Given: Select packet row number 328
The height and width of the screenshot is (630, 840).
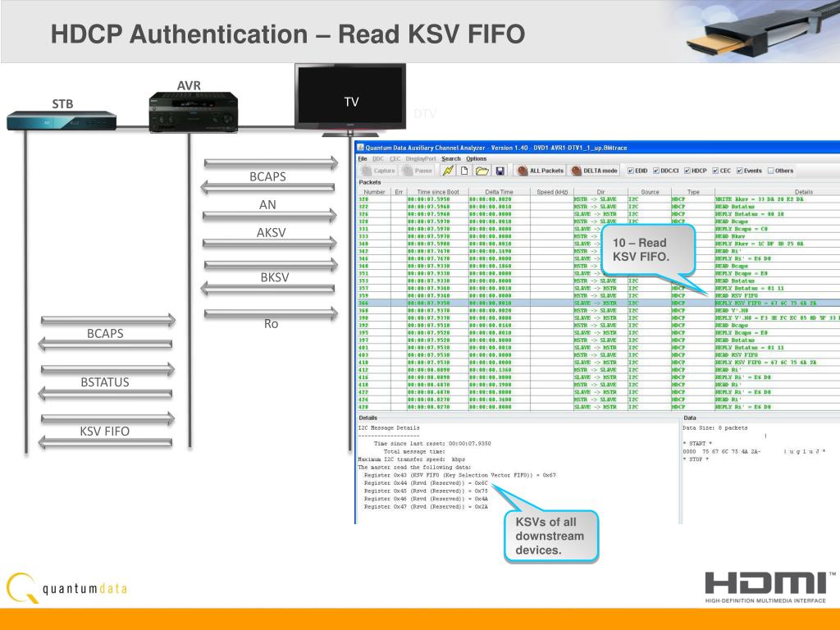Looking at the screenshot, I should [598, 221].
